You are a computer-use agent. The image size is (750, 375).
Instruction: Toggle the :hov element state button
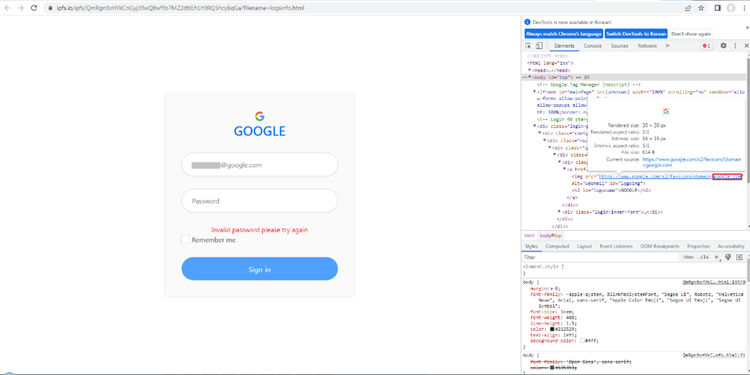(688, 257)
